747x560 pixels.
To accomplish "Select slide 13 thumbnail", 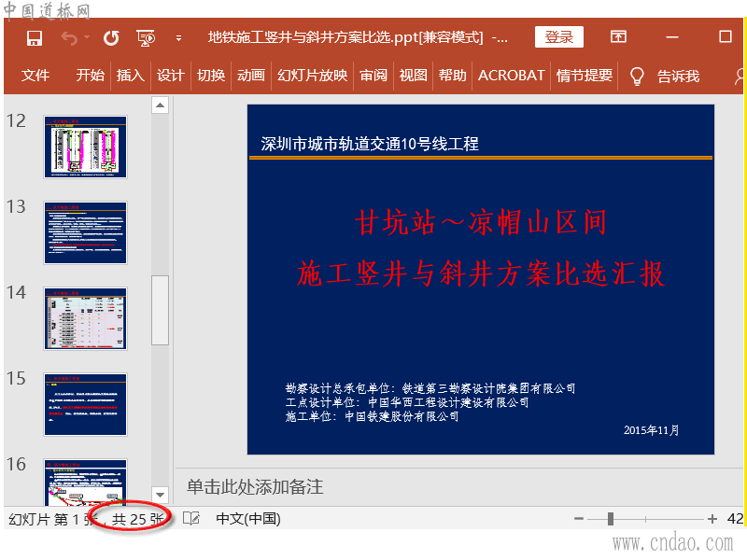I will [85, 232].
